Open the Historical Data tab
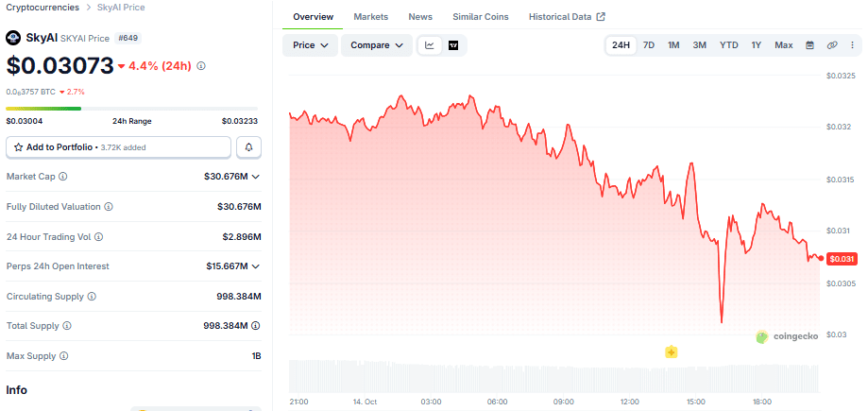The height and width of the screenshot is (411, 868). click(567, 17)
